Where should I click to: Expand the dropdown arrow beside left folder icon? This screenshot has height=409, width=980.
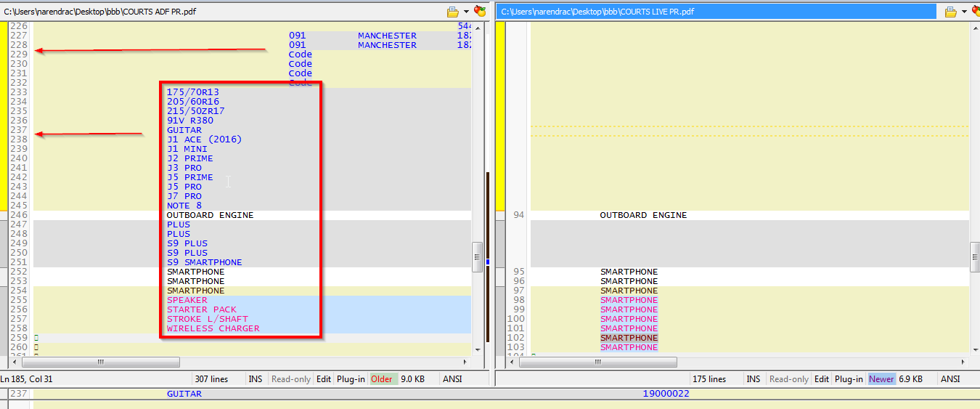pyautogui.click(x=466, y=12)
